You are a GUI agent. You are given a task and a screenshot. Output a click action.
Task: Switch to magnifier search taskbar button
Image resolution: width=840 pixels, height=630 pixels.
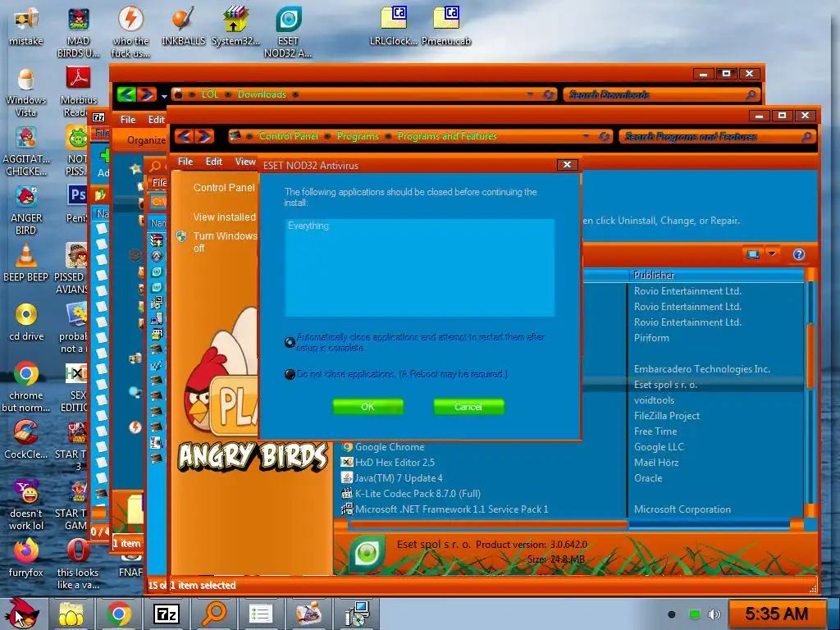(x=214, y=614)
